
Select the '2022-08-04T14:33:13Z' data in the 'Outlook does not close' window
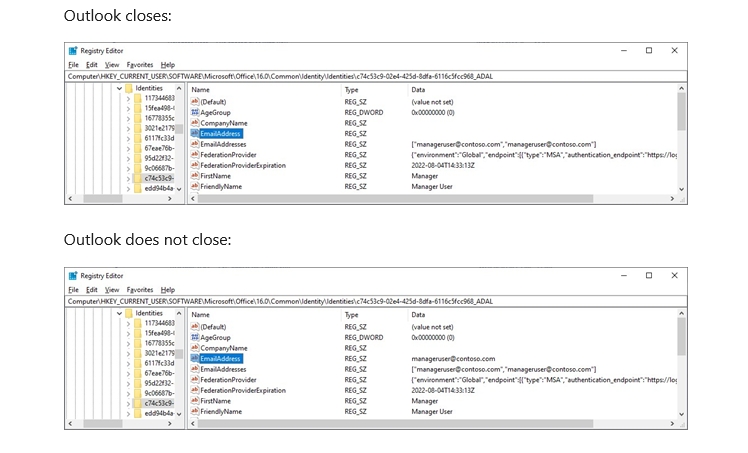point(443,390)
